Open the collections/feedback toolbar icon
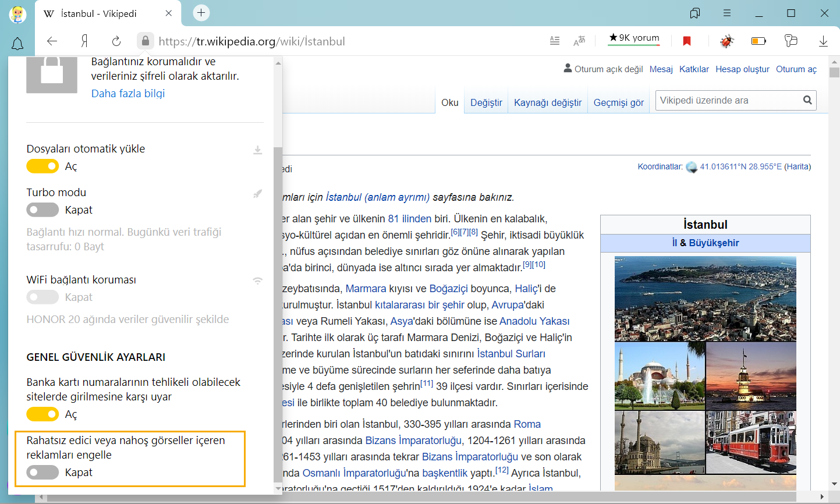Viewport: 840px width, 504px height. point(791,41)
